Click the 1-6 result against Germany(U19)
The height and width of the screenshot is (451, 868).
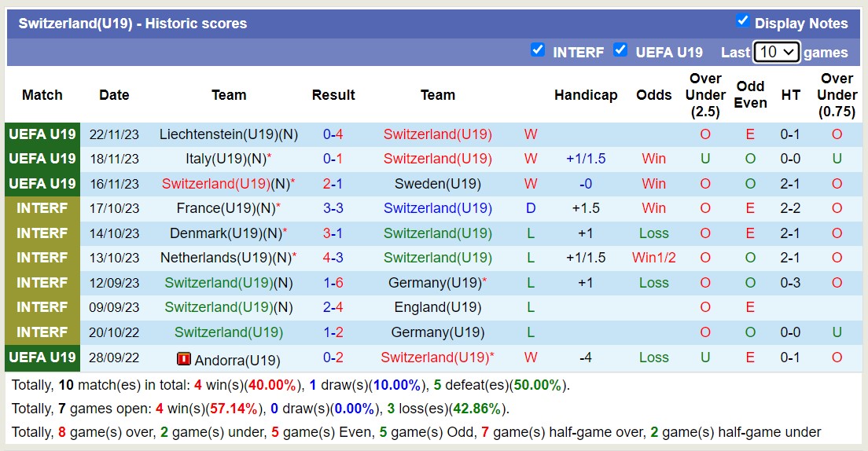pyautogui.click(x=333, y=283)
